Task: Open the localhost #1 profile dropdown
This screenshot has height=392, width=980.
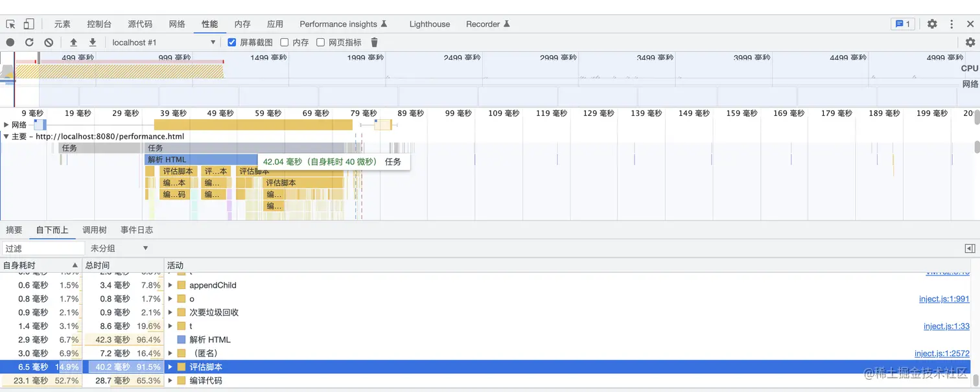Action: coord(163,42)
